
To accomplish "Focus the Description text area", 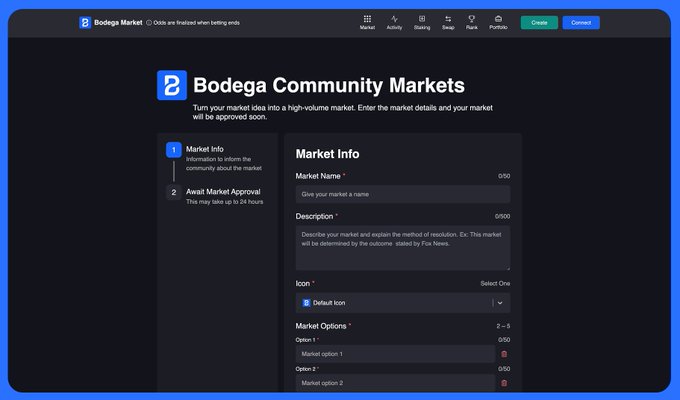I will (x=403, y=248).
